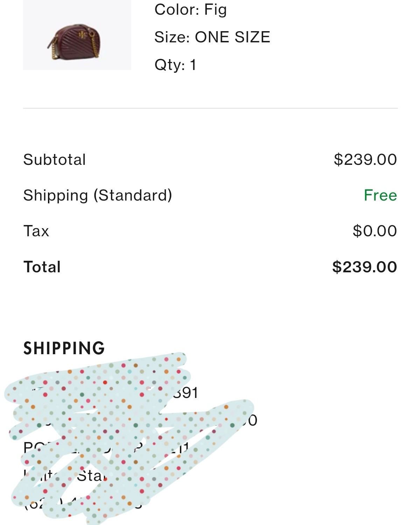Select the 'Color: Fig' text
Image resolution: width=420 pixels, height=525 pixels.
(190, 9)
